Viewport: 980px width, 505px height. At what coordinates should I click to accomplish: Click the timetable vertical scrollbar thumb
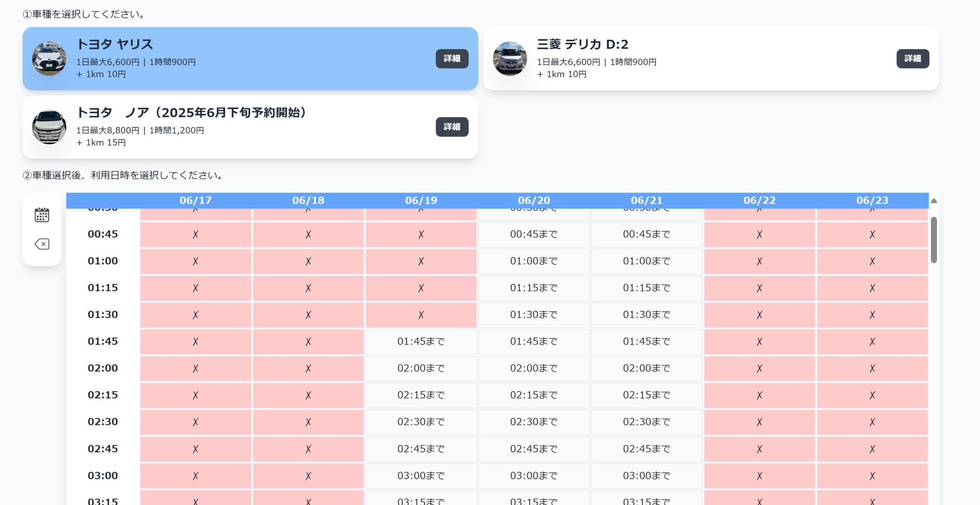[x=934, y=240]
